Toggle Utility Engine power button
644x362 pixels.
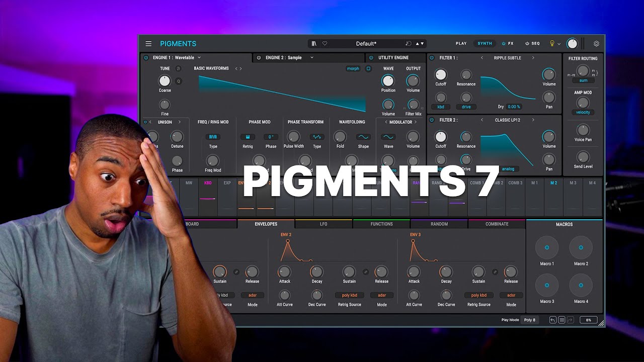click(x=372, y=58)
